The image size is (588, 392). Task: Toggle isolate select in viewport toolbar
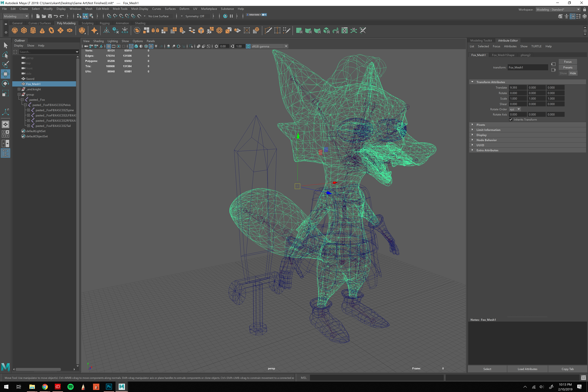coord(191,46)
